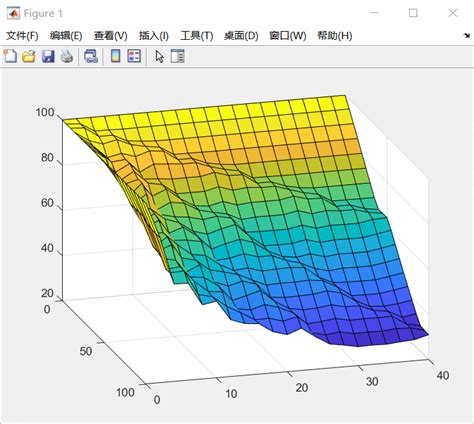Open the 插入(I) menu
This screenshot has height=424, width=474.
click(x=154, y=36)
